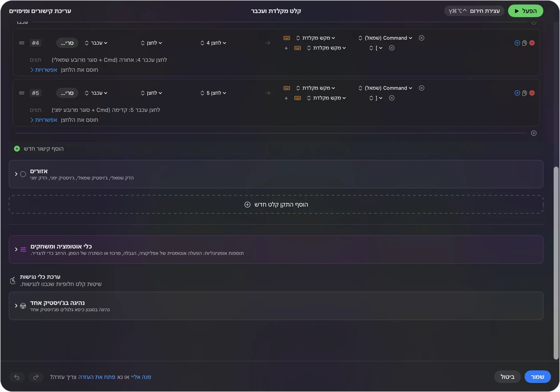Redo the last undone change
The image size is (560, 392).
(x=36, y=377)
